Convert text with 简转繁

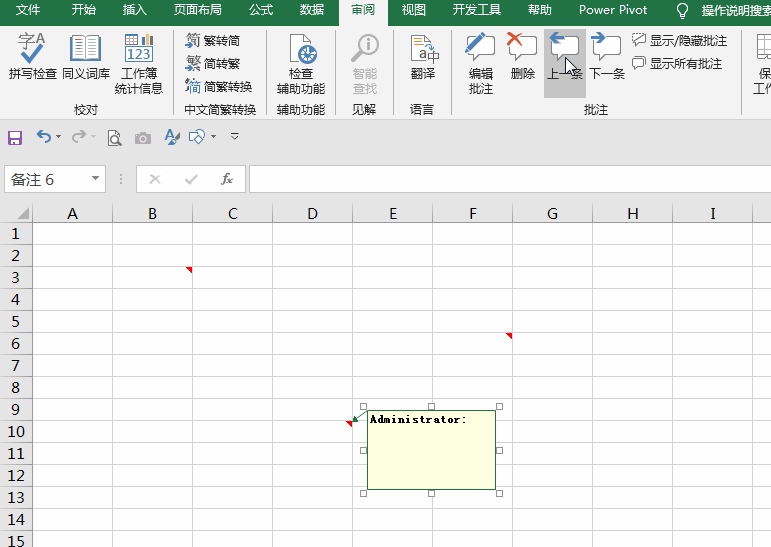click(212, 63)
